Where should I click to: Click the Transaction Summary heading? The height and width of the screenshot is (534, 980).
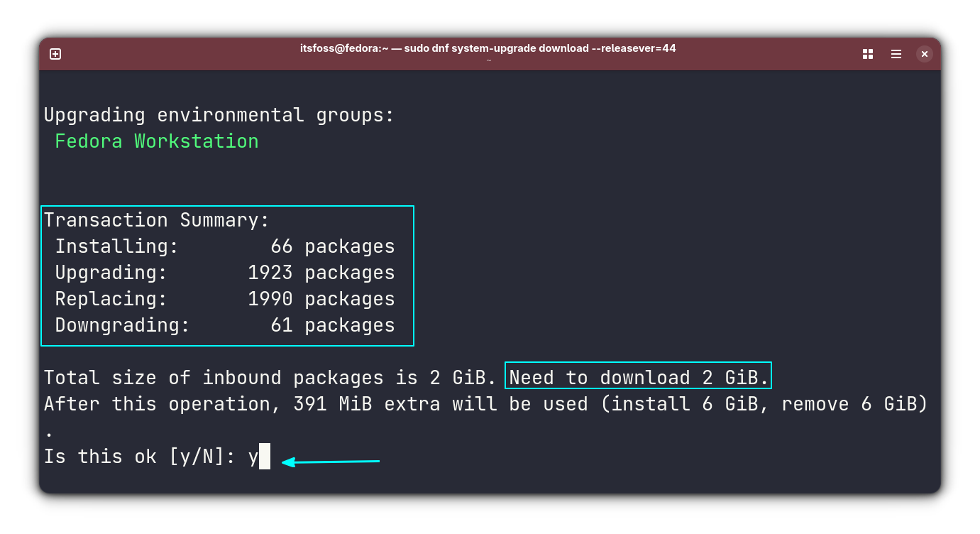156,219
